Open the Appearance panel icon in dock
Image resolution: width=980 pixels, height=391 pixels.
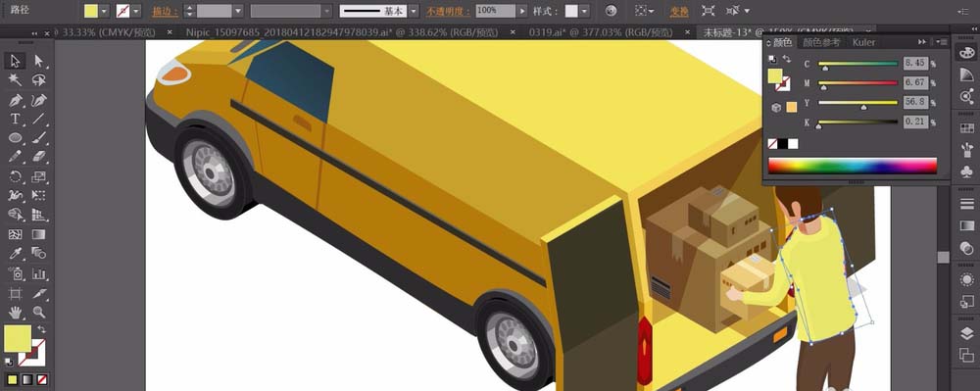[x=966, y=279]
